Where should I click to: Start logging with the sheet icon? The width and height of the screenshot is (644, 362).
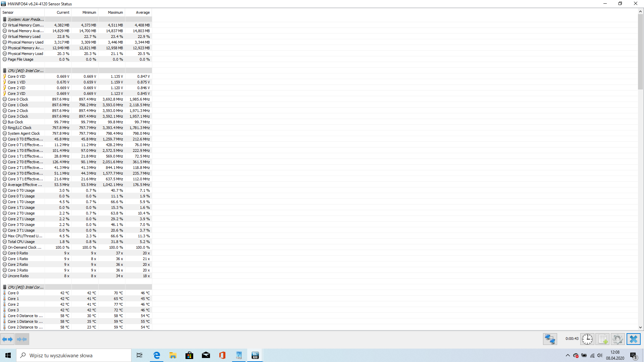[x=603, y=339]
